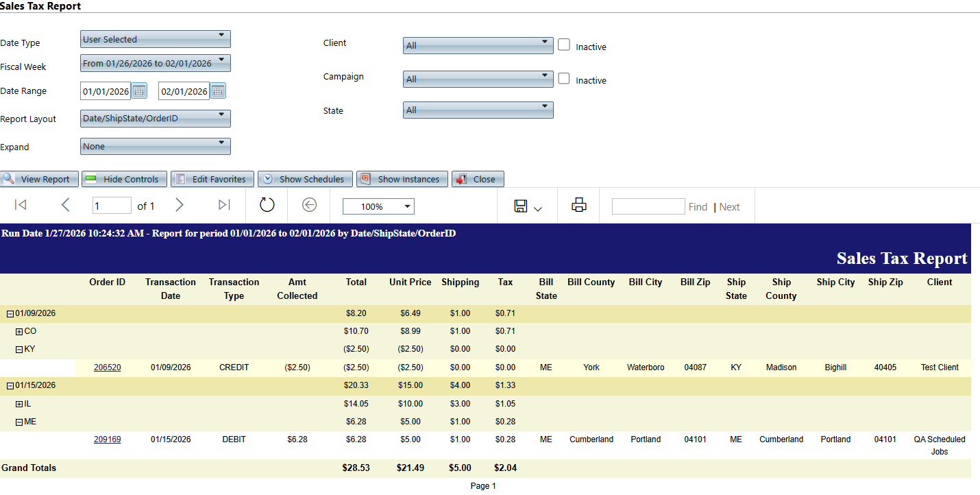
Task: Open the Report Layout dropdown
Action: click(x=155, y=119)
